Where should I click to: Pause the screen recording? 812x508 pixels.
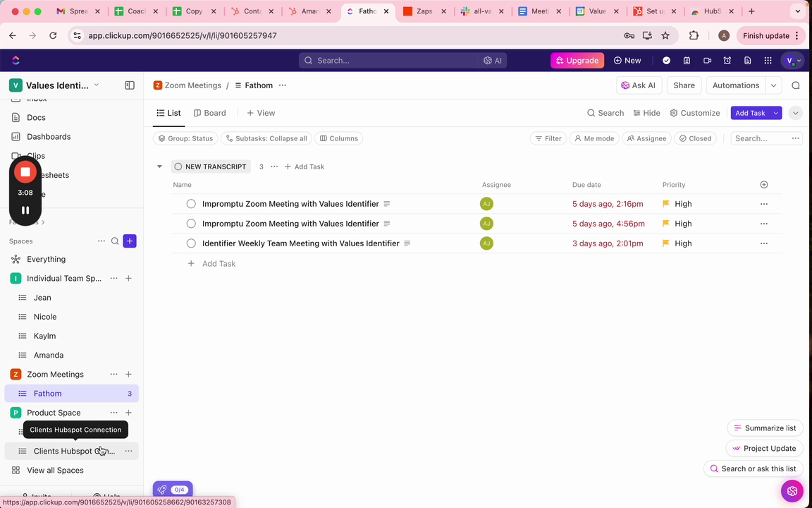coord(25,210)
